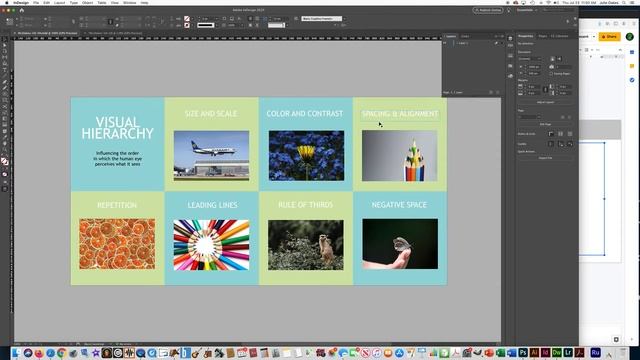This screenshot has width=640, height=360.
Task: Open the fourth icon in the collapsed panel dock
Action: [x=510, y=66]
